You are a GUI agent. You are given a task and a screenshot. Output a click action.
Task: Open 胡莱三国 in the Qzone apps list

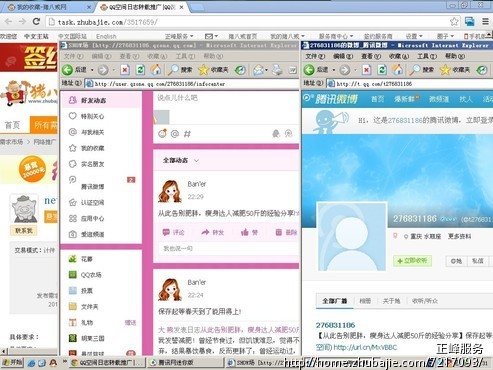pyautogui.click(x=86, y=338)
